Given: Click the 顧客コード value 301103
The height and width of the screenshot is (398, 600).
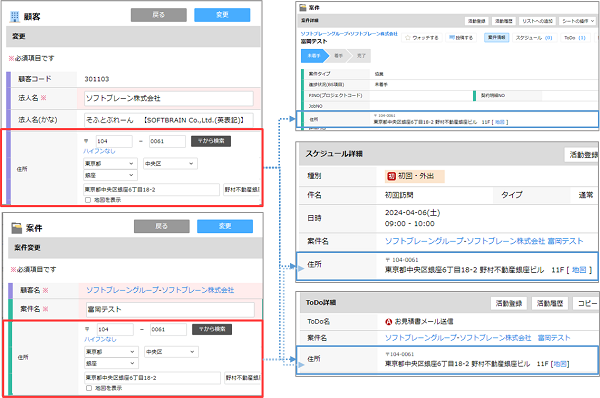Looking at the screenshot, I should (x=97, y=79).
